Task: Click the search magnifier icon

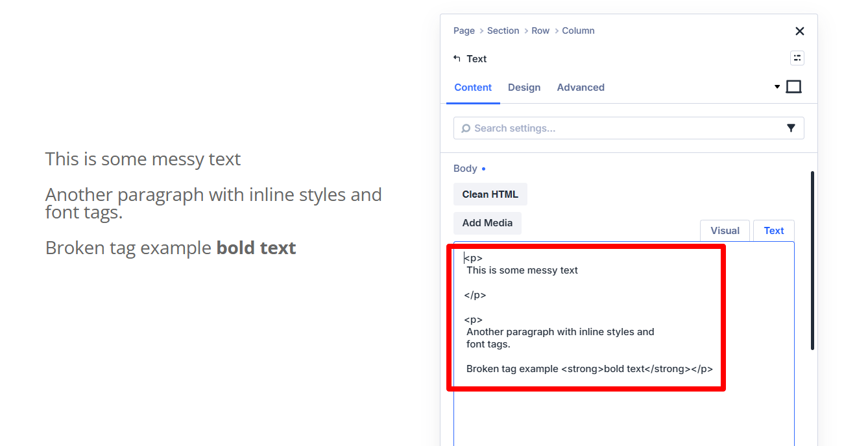Action: tap(466, 128)
